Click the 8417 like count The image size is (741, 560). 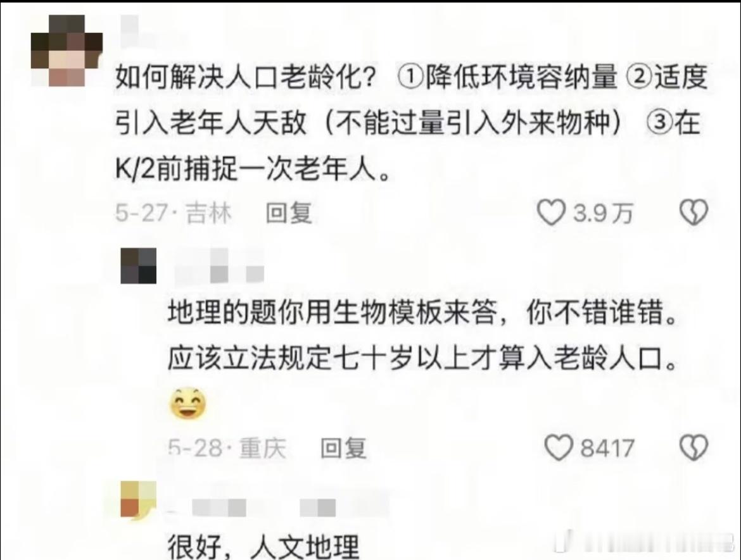coord(607,447)
